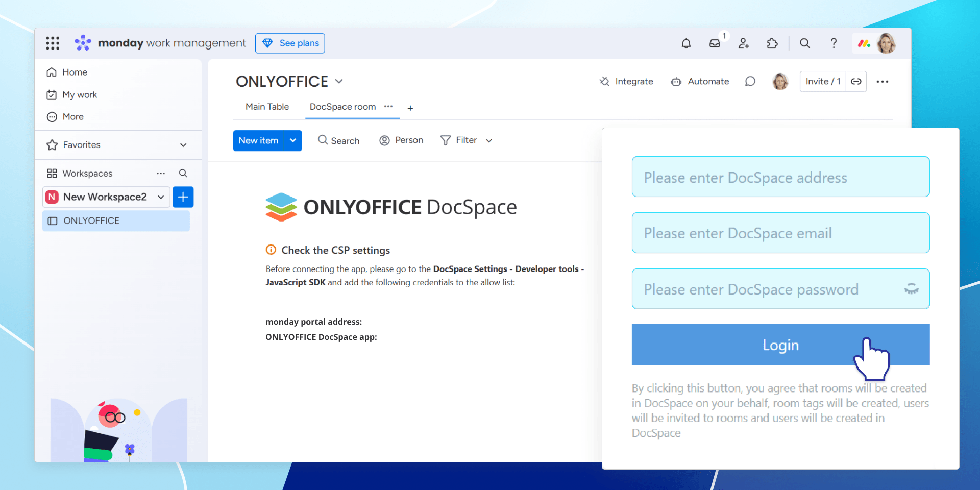Click the 'Check the CSP settings' heading
This screenshot has width=980, height=490.
[x=335, y=250]
